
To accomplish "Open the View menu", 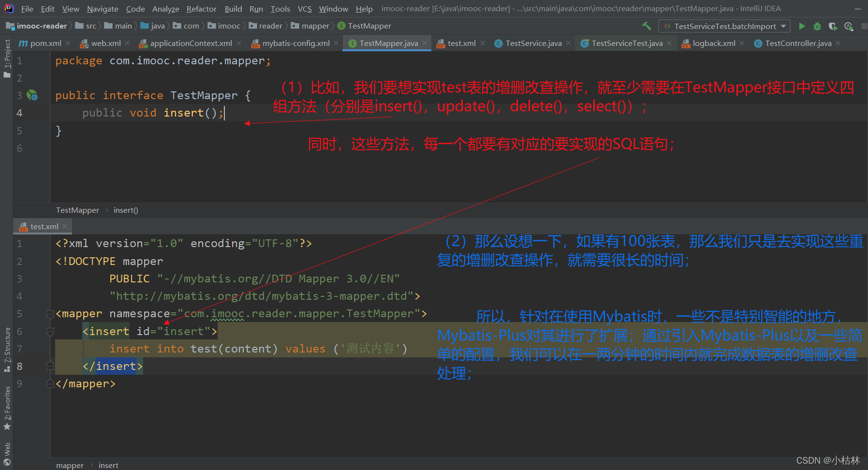I will (71, 9).
